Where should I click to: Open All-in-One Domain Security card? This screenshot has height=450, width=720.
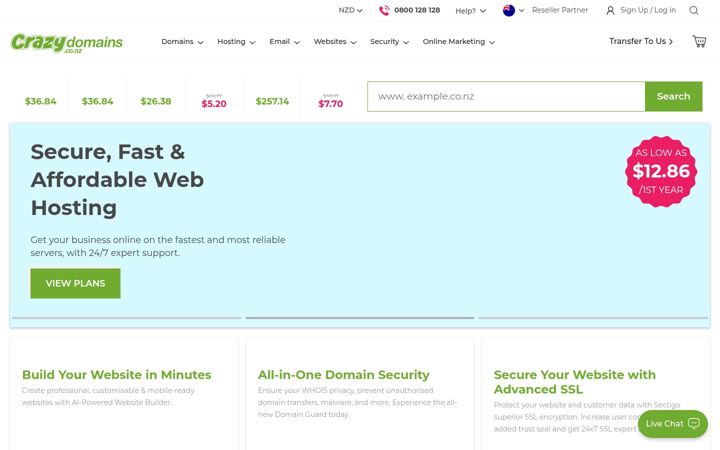360,394
